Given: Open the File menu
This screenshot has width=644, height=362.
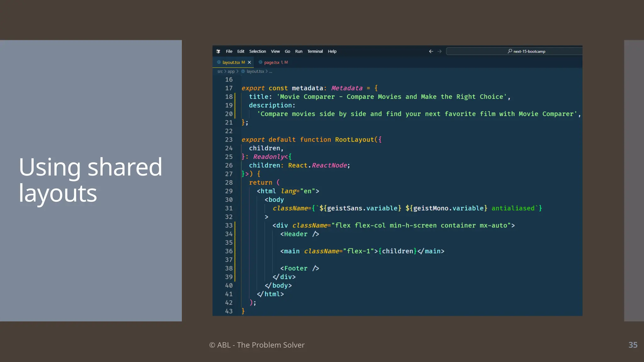Looking at the screenshot, I should tap(229, 51).
